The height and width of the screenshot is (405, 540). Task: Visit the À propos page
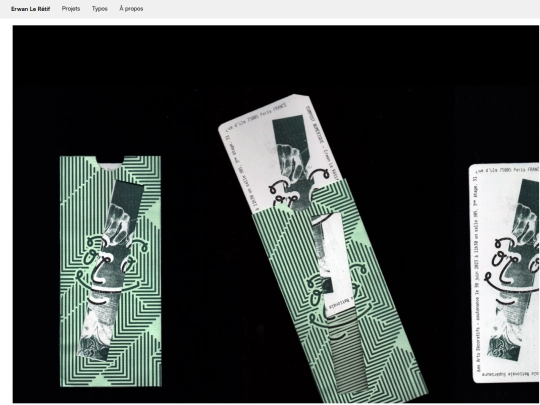coord(131,9)
